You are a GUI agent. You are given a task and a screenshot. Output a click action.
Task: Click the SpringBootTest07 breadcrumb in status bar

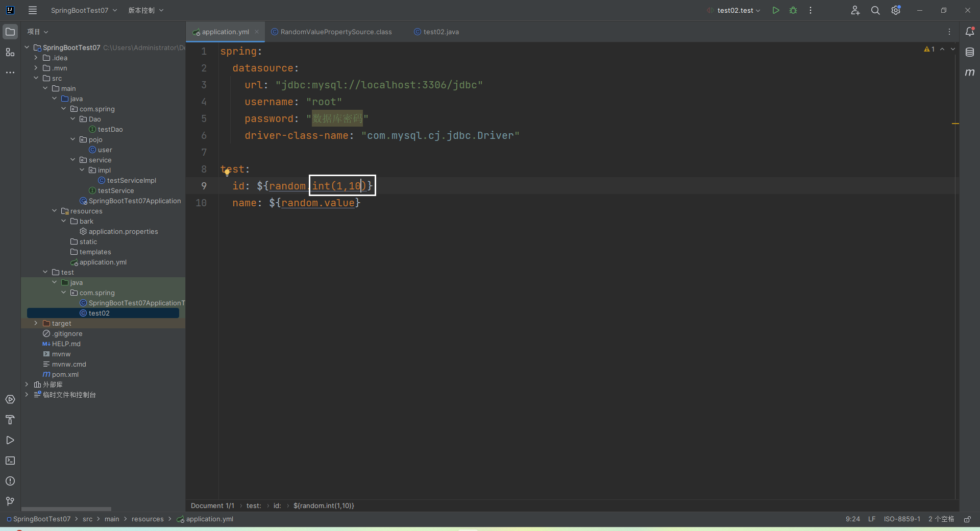(42, 519)
